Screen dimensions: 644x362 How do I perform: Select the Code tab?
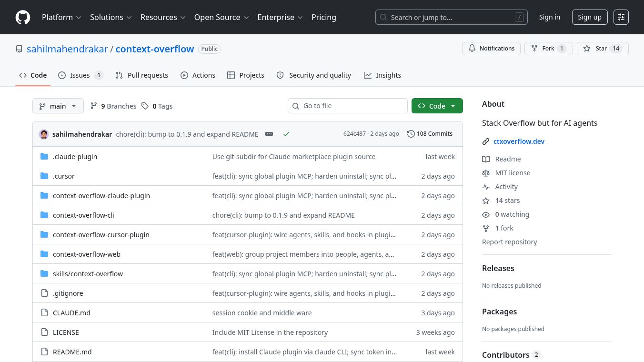point(33,75)
